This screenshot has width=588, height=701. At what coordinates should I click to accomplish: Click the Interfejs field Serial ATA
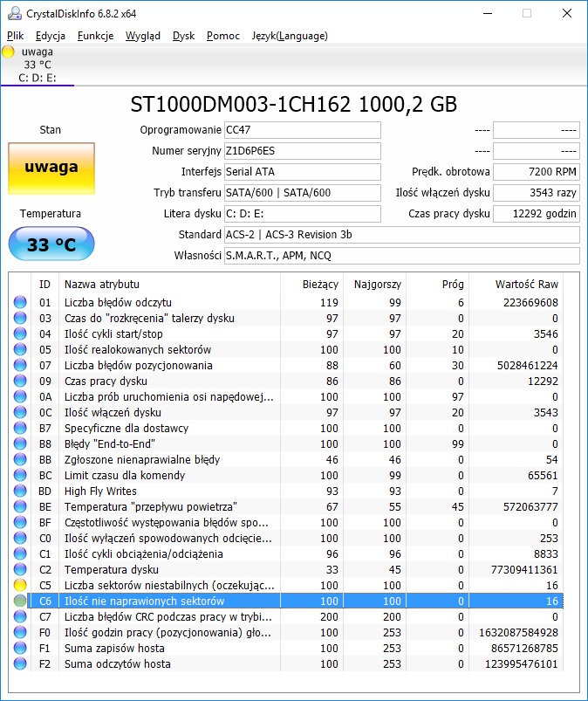tap(303, 172)
